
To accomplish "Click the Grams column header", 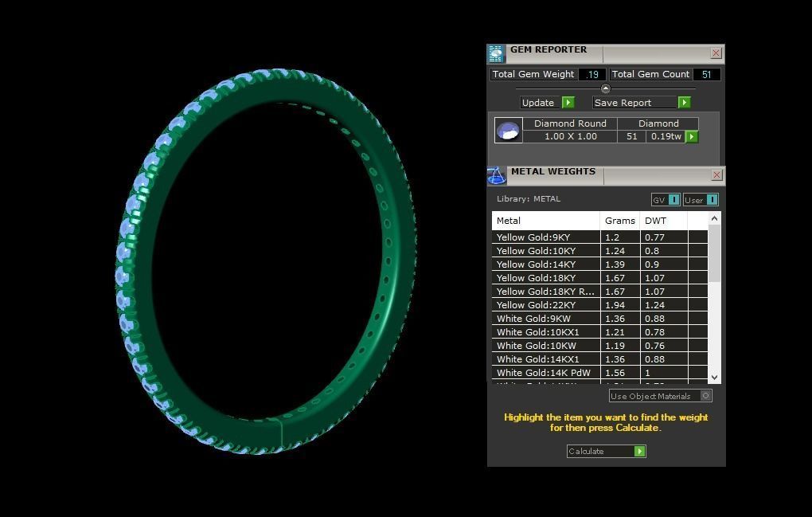I will [x=620, y=221].
